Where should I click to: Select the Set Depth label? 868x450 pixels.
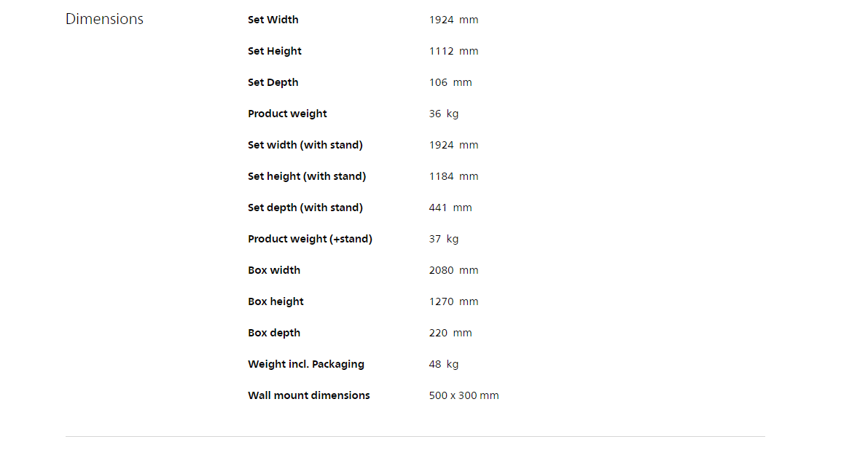tap(273, 82)
